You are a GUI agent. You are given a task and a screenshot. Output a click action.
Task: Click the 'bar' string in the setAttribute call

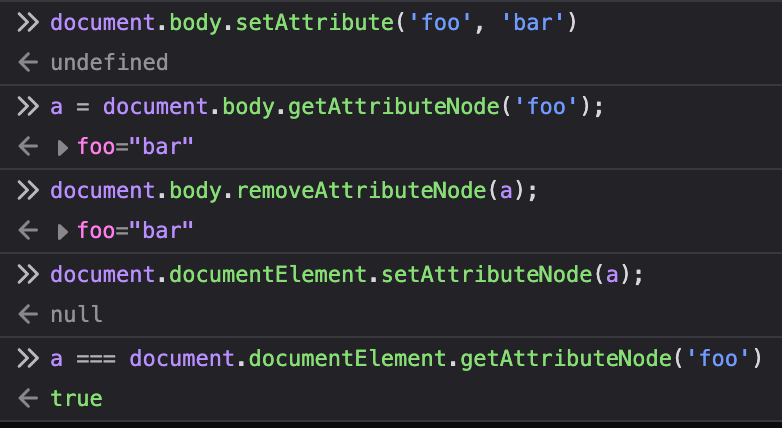(530, 22)
